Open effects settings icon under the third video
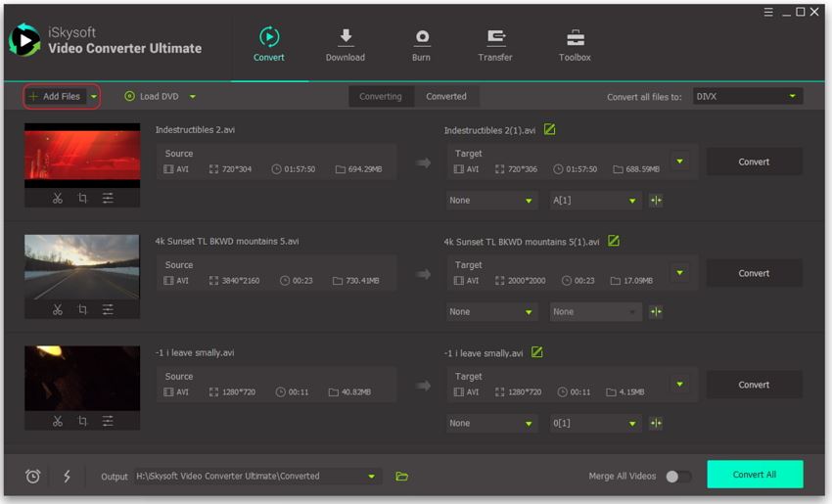Image resolution: width=832 pixels, height=504 pixels. (108, 421)
